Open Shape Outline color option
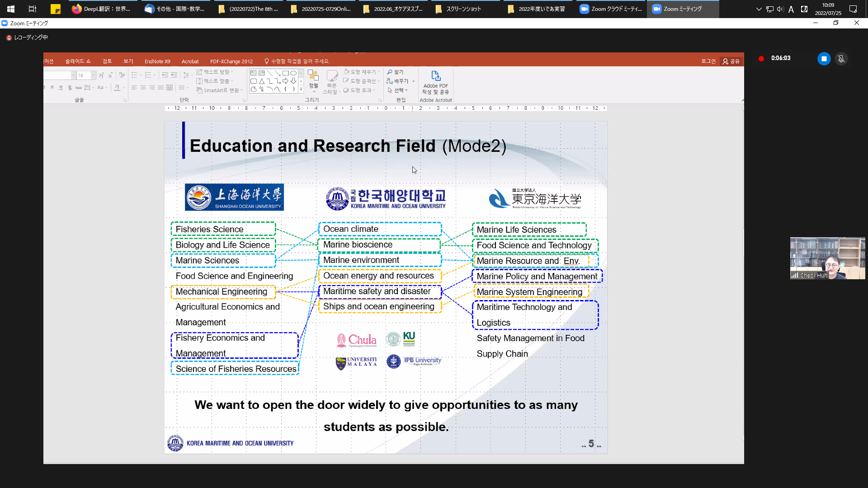 (362, 81)
